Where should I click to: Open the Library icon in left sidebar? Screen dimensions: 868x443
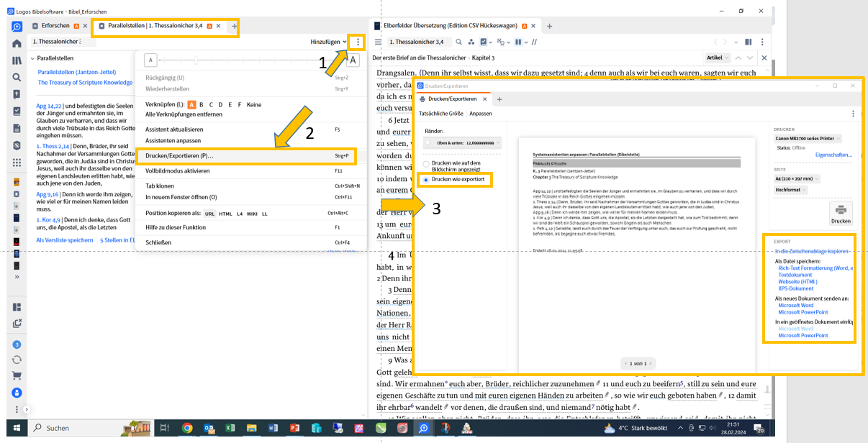(x=17, y=60)
